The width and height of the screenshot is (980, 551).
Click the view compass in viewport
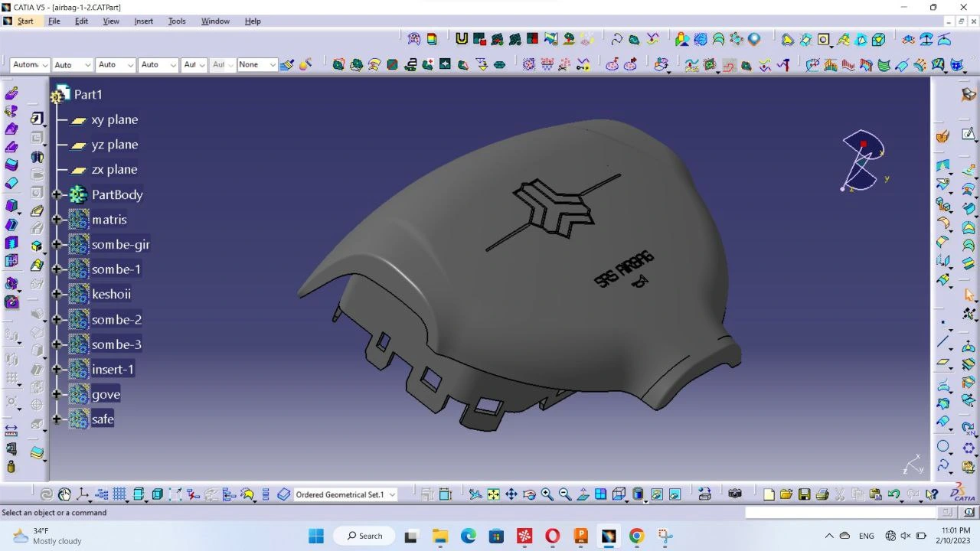863,161
